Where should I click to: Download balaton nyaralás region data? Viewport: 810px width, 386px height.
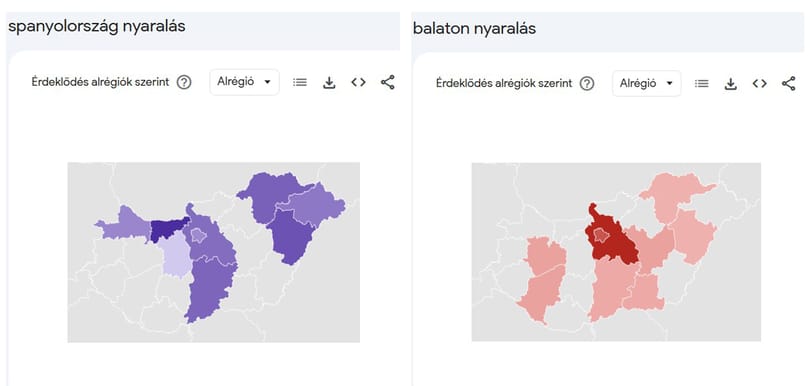coord(730,84)
